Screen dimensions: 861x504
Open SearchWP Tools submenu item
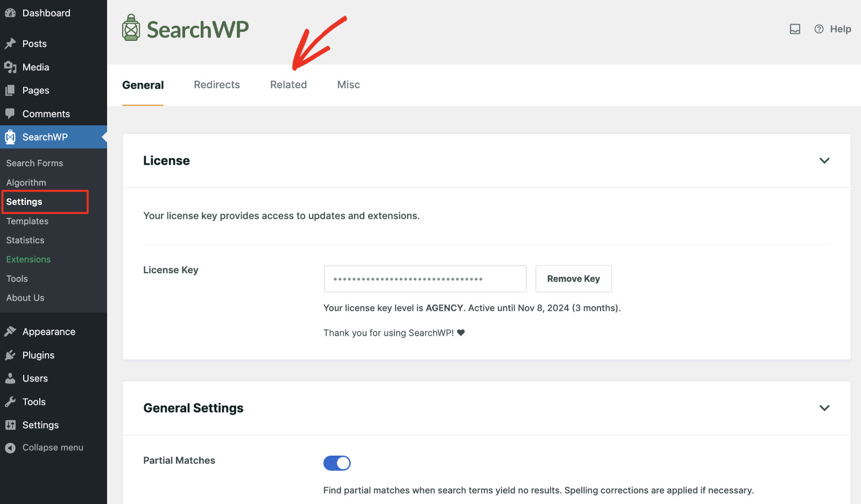[17, 279]
